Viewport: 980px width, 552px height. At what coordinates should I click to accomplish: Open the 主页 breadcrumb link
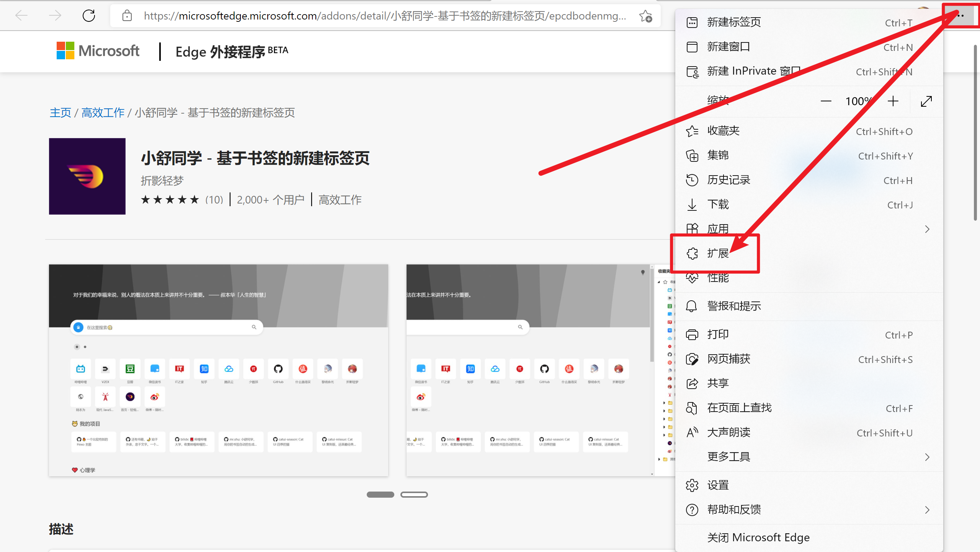[x=60, y=112]
